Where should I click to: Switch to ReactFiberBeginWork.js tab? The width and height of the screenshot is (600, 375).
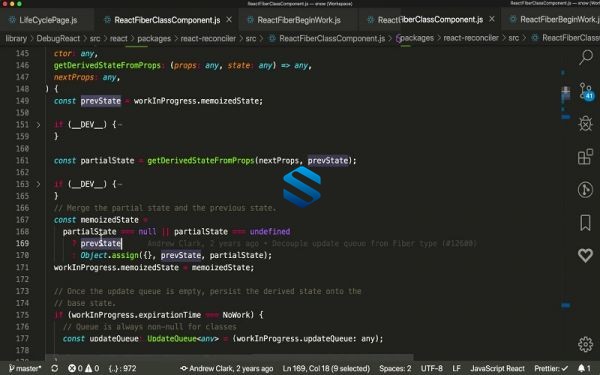(299, 20)
